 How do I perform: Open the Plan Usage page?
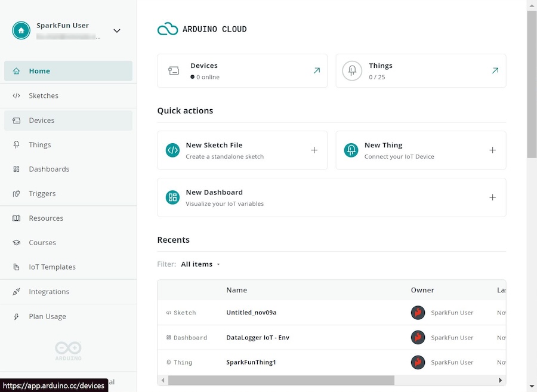click(47, 317)
